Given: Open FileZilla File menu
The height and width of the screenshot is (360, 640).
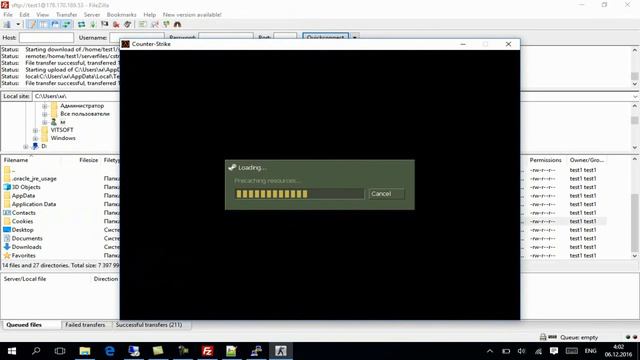Looking at the screenshot, I should (x=8, y=14).
